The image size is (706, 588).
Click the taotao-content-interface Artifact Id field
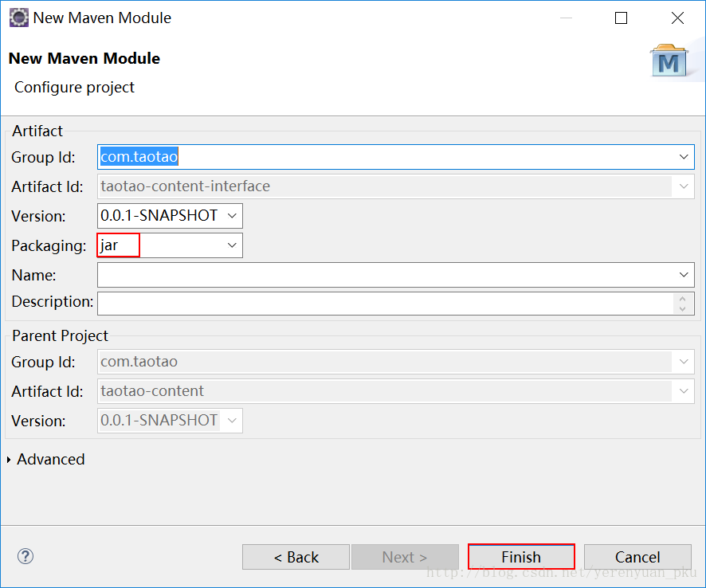pyautogui.click(x=396, y=186)
